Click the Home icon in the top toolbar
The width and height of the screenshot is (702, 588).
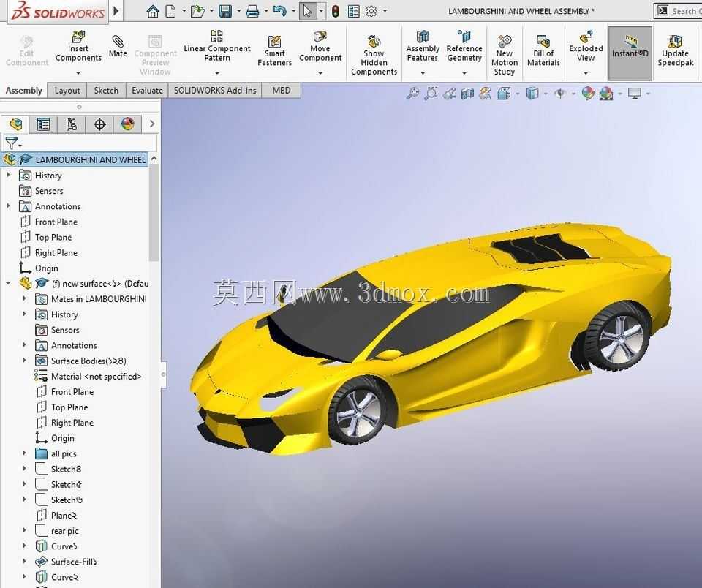153,11
